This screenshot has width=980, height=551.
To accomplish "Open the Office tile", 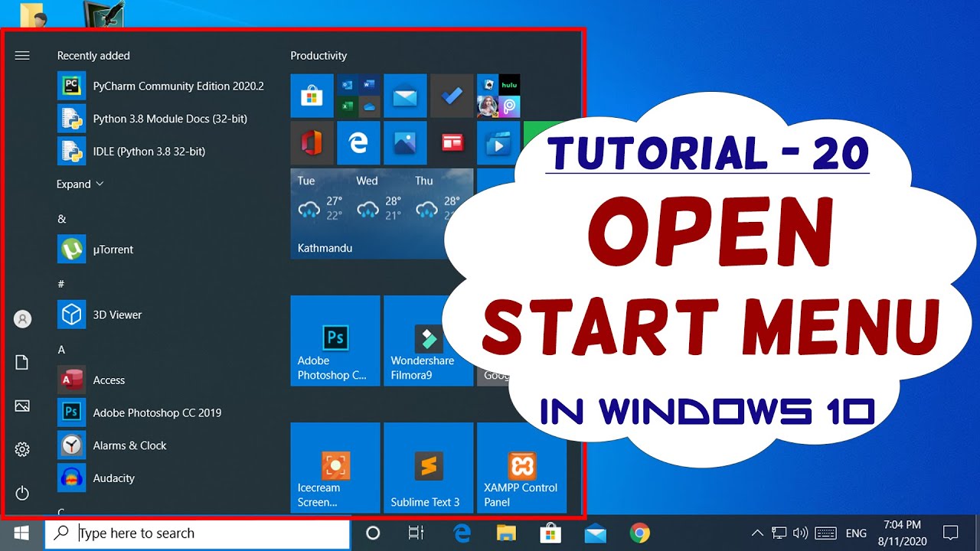I will pos(312,142).
